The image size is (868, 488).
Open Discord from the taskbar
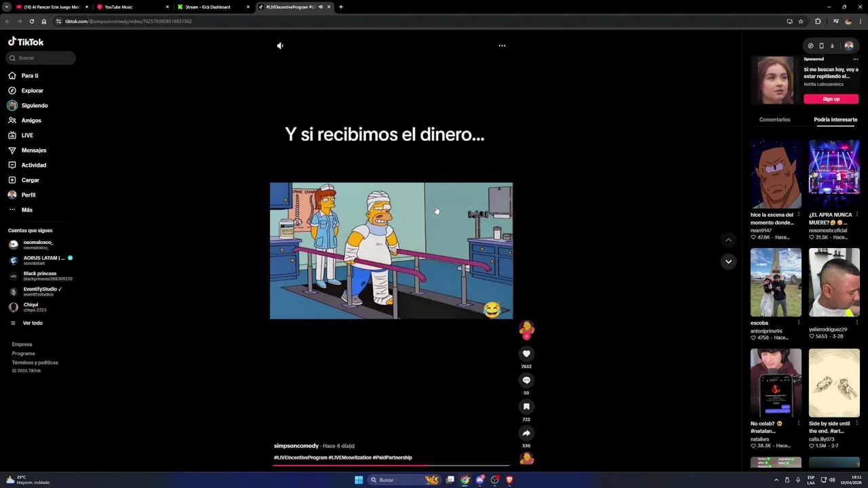480,480
